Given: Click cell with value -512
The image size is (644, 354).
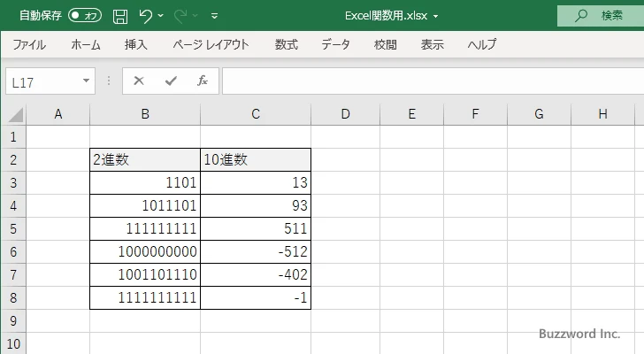Looking at the screenshot, I should click(256, 251).
